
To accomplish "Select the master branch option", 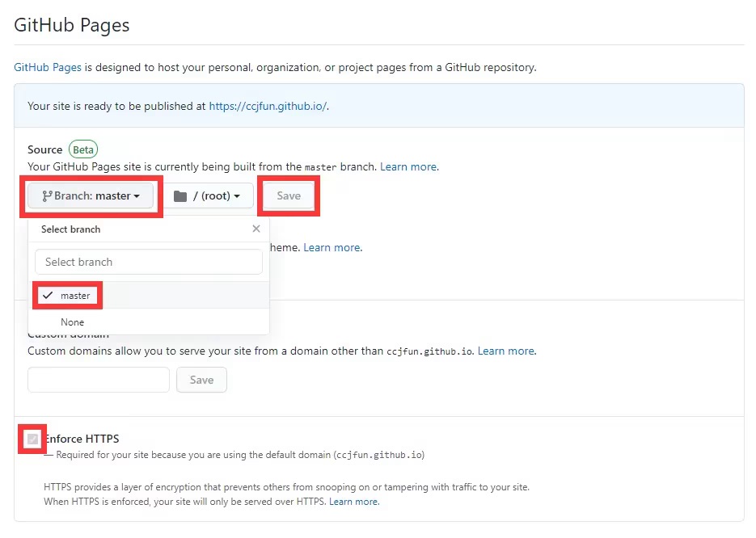I will coord(75,296).
